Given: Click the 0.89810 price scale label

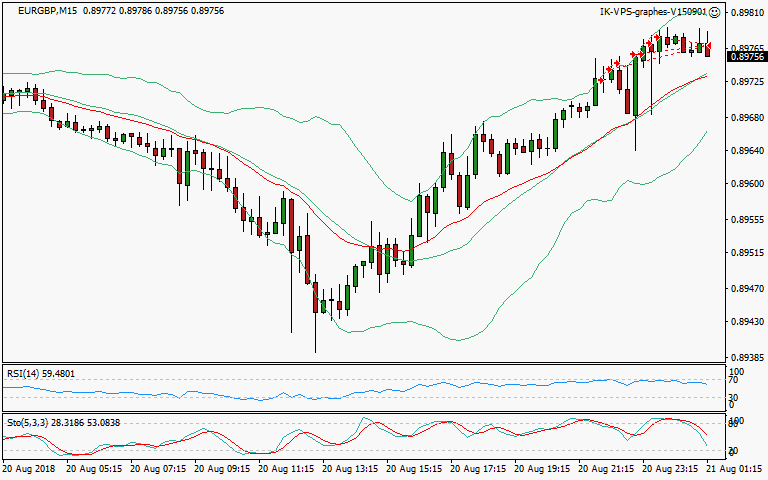Looking at the screenshot, I should point(747,13).
